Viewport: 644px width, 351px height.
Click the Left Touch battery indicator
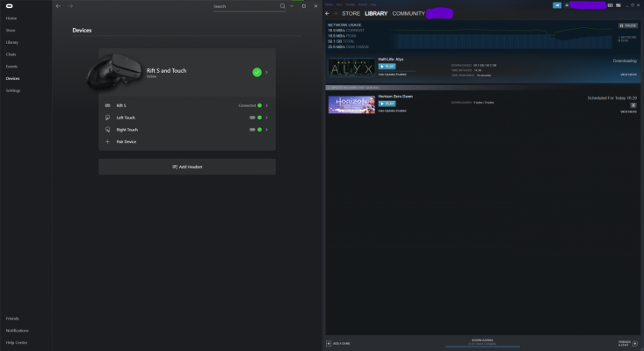coord(252,118)
